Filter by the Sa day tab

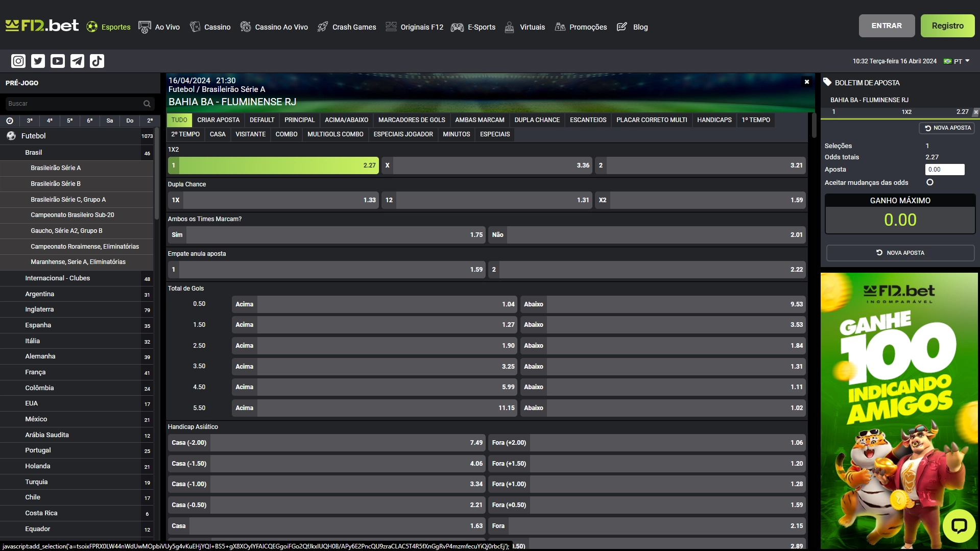tap(110, 121)
